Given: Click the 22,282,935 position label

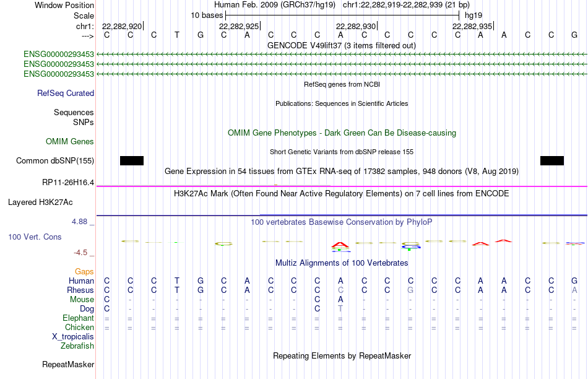Looking at the screenshot, I should coord(472,26).
